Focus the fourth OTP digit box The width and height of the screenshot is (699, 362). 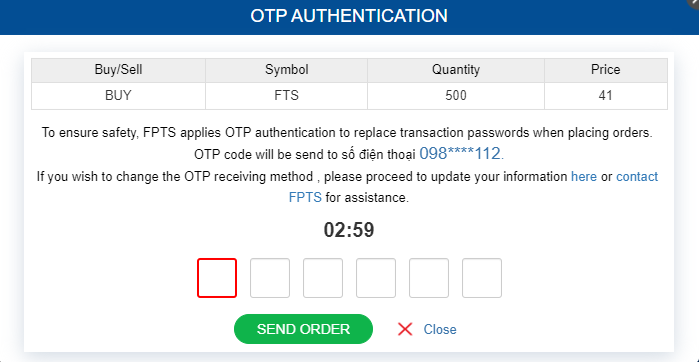tap(376, 278)
